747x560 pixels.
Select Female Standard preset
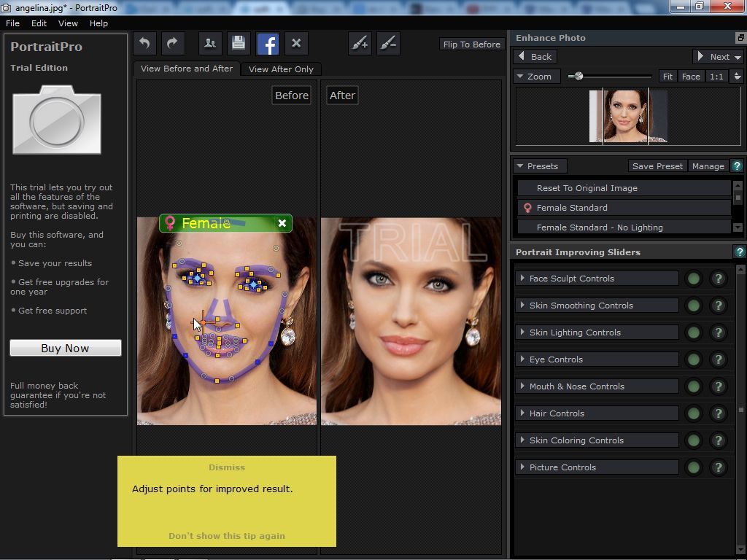pyautogui.click(x=624, y=208)
